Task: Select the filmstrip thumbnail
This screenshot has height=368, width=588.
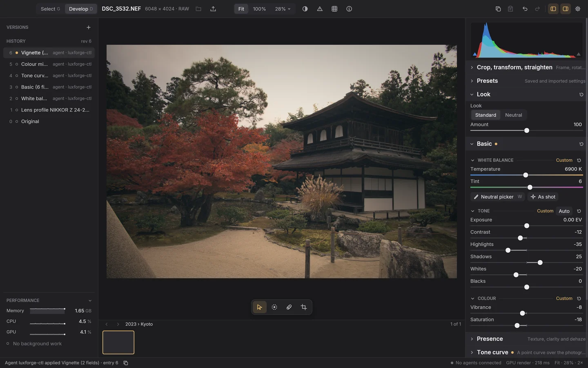Action: point(118,343)
